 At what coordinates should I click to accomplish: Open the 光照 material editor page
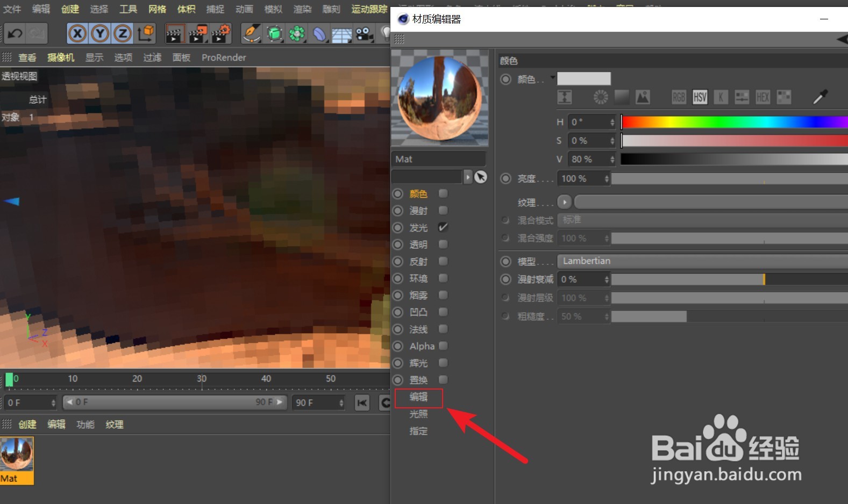(418, 414)
